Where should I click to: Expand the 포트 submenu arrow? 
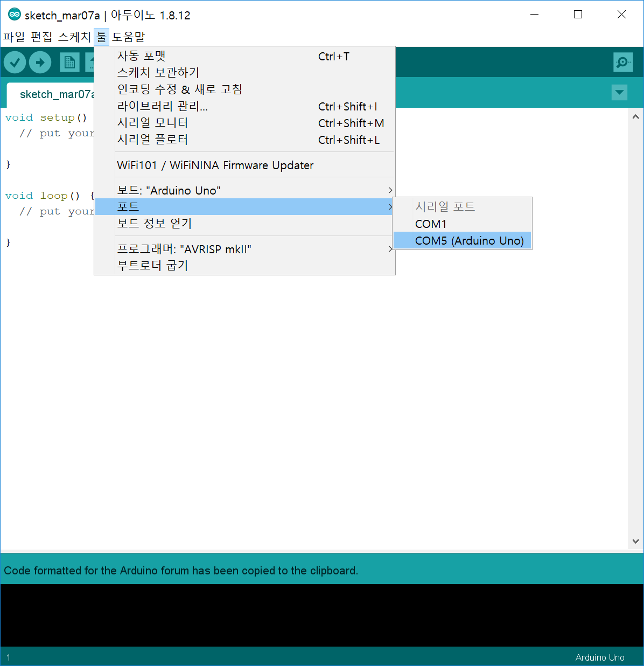pos(390,207)
